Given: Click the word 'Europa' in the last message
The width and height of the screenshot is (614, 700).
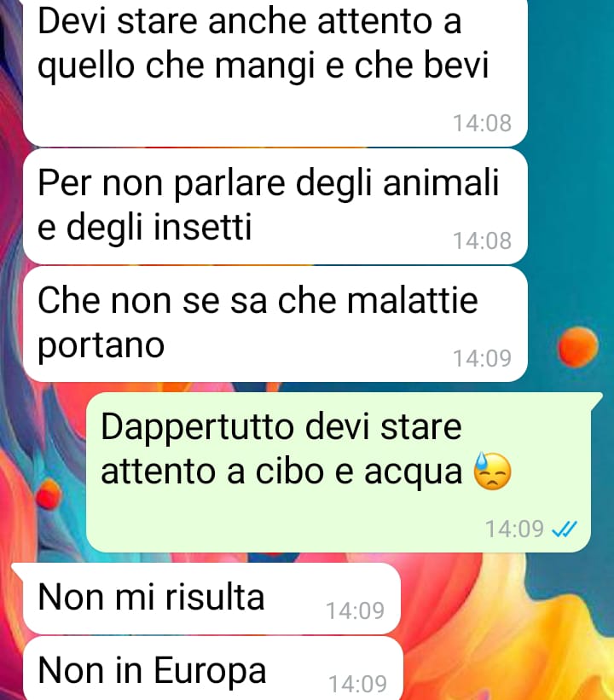Looking at the screenshot, I should (210, 671).
